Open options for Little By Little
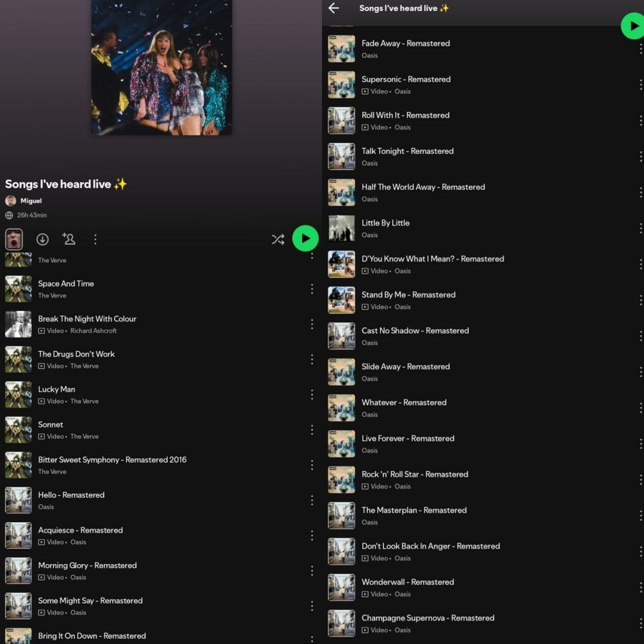The image size is (644, 644). (641, 229)
